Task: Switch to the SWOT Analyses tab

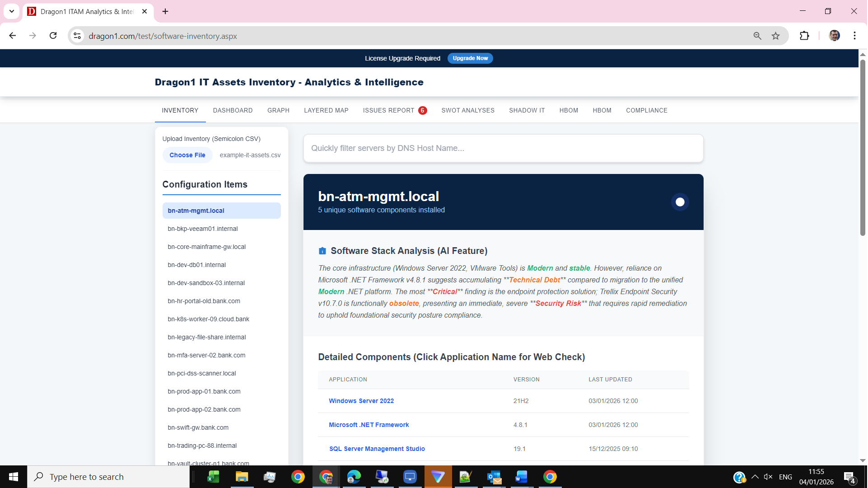Action: click(468, 110)
